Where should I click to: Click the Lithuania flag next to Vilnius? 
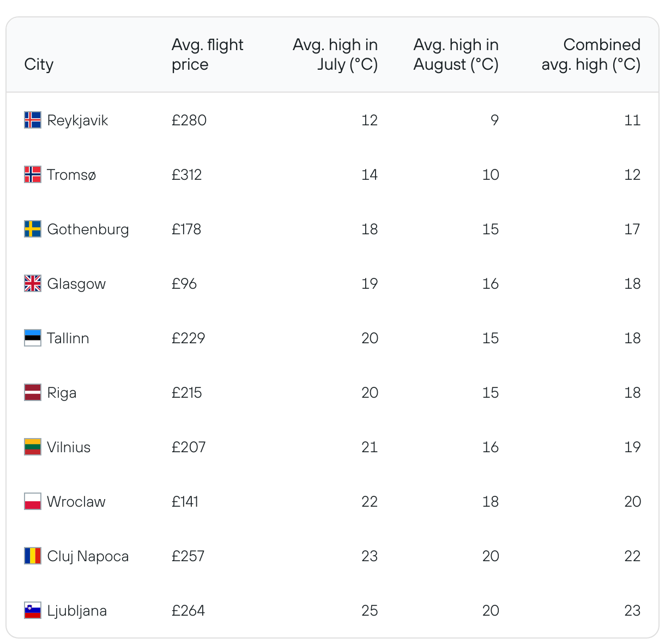point(33,447)
